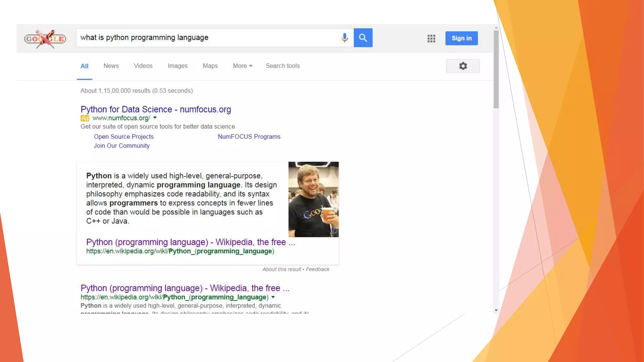644x362 pixels.
Task: Click the Sign in button
Action: click(461, 38)
